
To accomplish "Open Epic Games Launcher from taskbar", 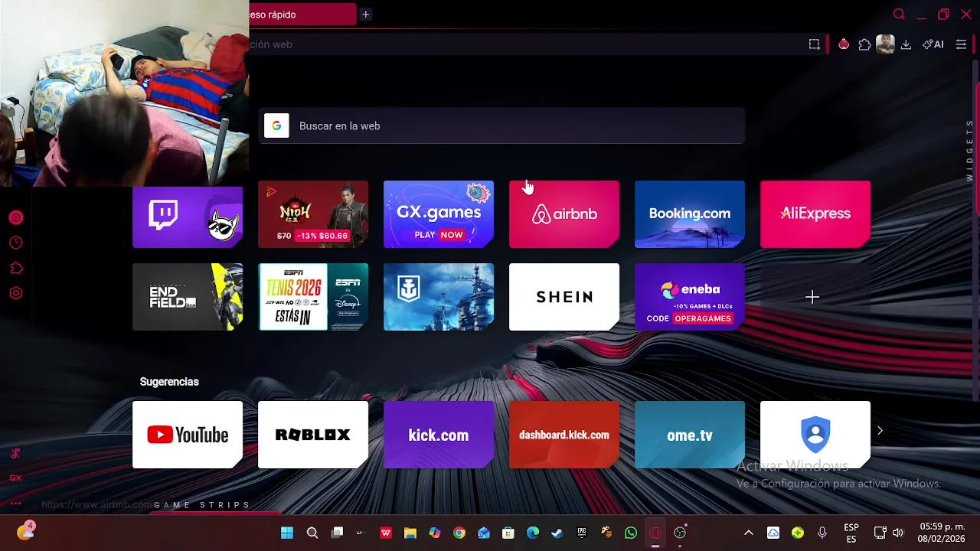I will coord(582,533).
